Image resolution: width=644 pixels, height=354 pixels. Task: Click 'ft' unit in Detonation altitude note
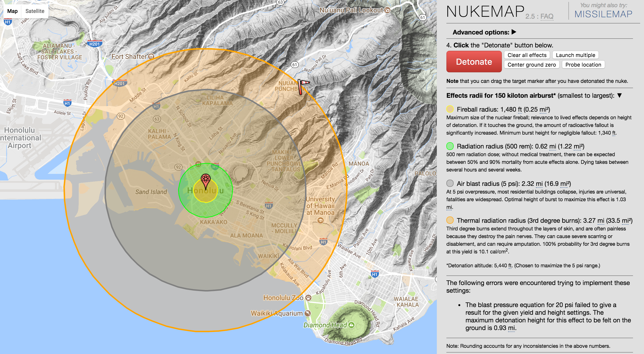pos(510,266)
